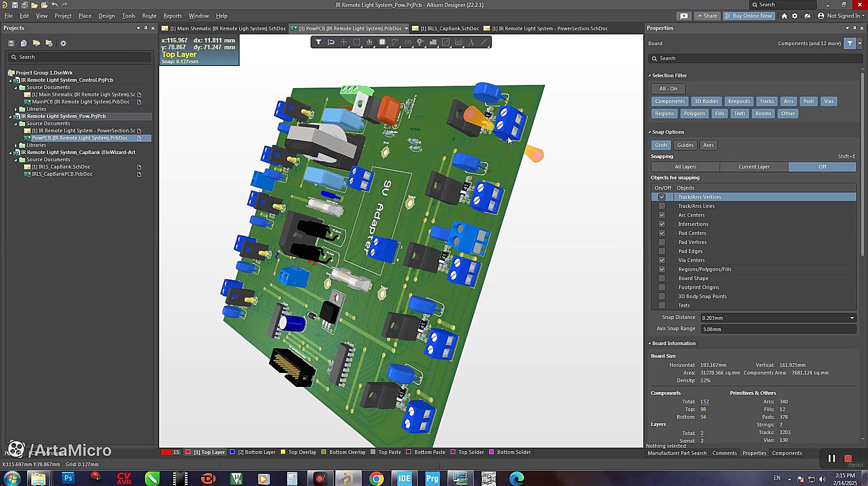Screen dimensions: 868x486
Task: Click the Snap Options magnet icon
Action: click(x=331, y=42)
